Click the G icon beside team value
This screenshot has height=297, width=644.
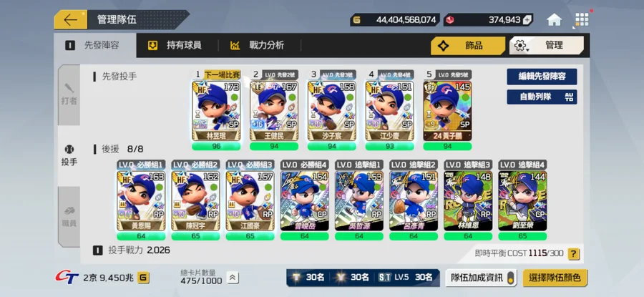pos(143,278)
